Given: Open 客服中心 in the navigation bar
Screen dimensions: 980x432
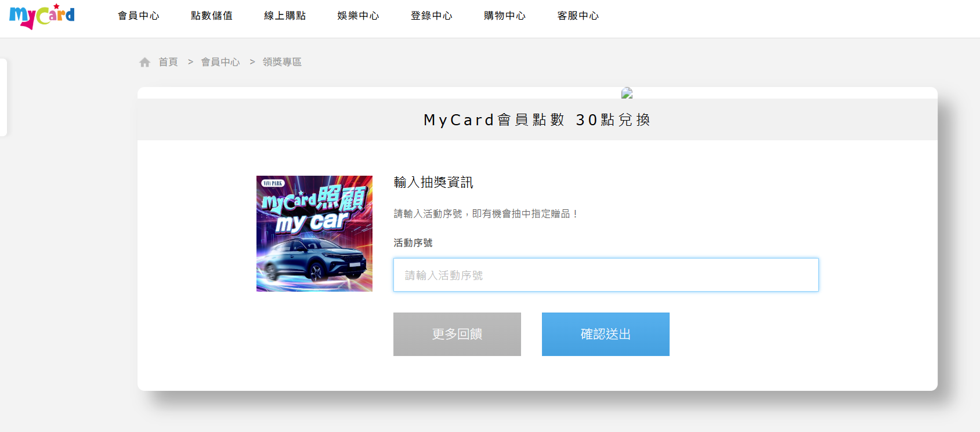Looking at the screenshot, I should 577,16.
